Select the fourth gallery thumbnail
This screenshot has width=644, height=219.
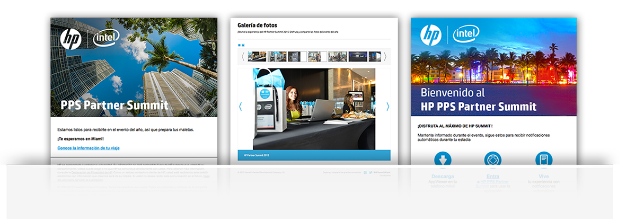[317, 56]
